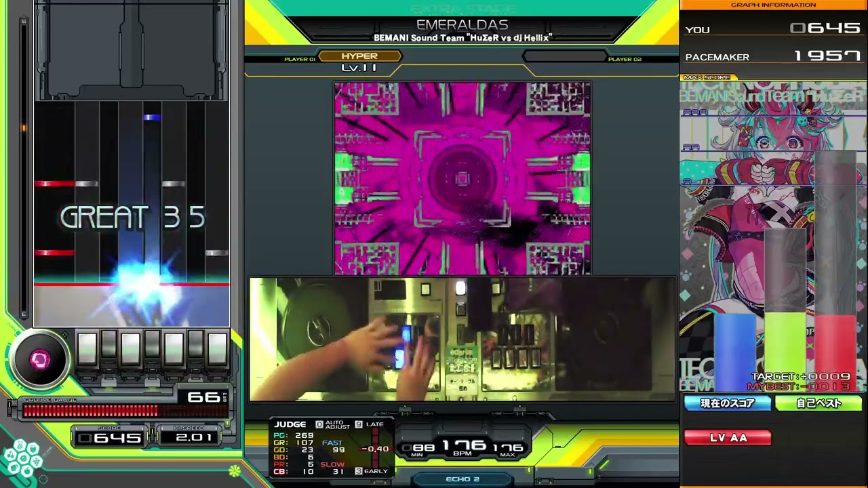Image resolution: width=868 pixels, height=488 pixels.
Task: Click the PLAYER 02 label
Action: click(625, 60)
